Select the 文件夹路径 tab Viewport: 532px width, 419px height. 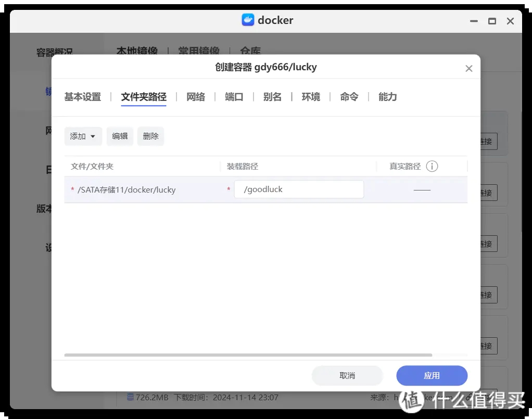pyautogui.click(x=144, y=97)
